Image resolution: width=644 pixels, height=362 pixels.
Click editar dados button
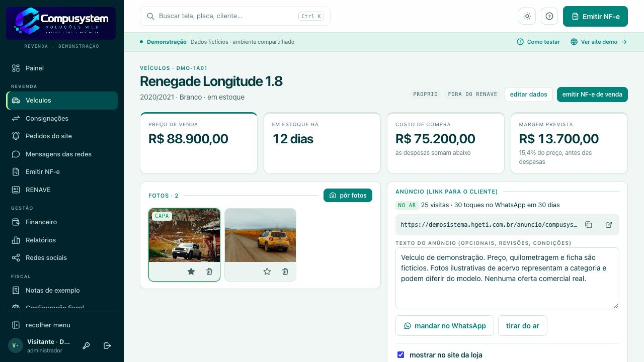click(528, 94)
